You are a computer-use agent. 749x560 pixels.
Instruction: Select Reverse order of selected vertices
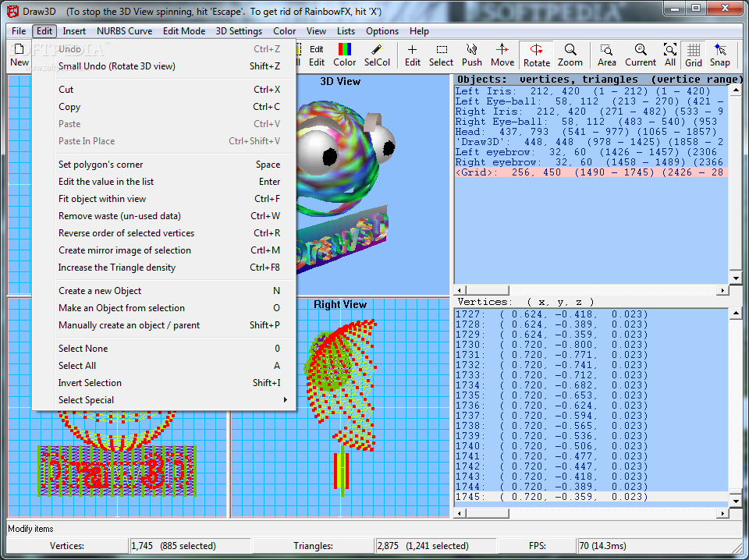click(164, 233)
